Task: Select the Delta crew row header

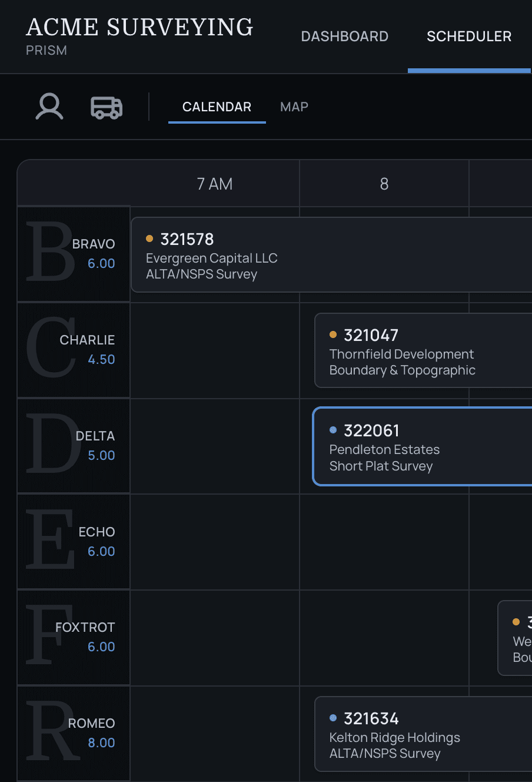Action: [74, 446]
